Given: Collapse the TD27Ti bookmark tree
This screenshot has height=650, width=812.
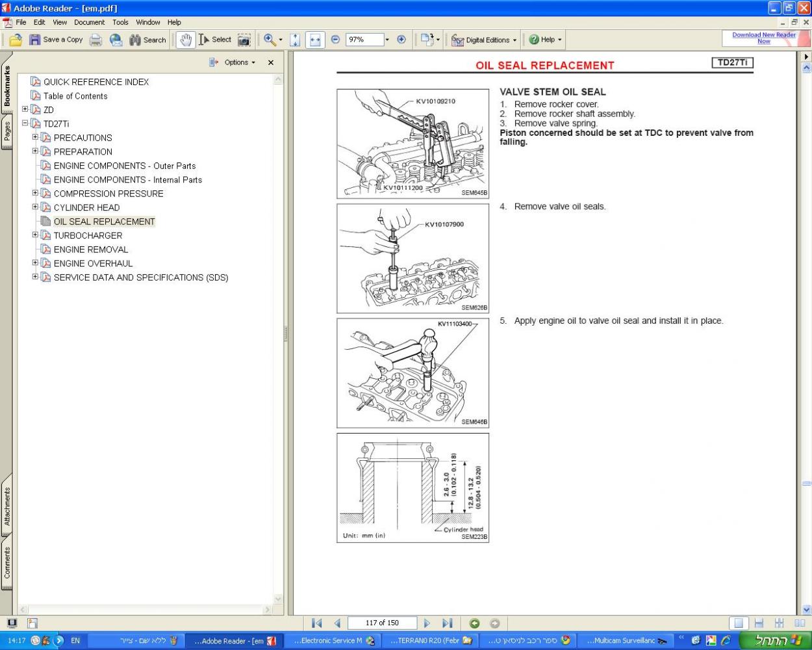Looking at the screenshot, I should tap(25, 123).
